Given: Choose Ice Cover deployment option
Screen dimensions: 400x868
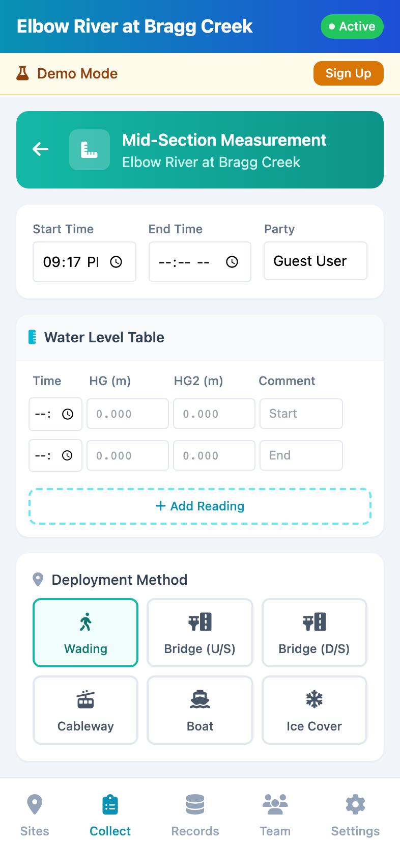Looking at the screenshot, I should click(314, 710).
